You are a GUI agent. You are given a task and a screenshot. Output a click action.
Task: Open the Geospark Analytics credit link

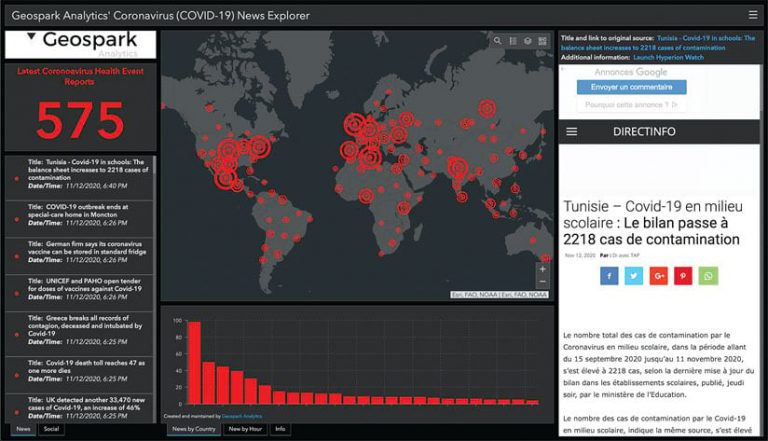(242, 416)
